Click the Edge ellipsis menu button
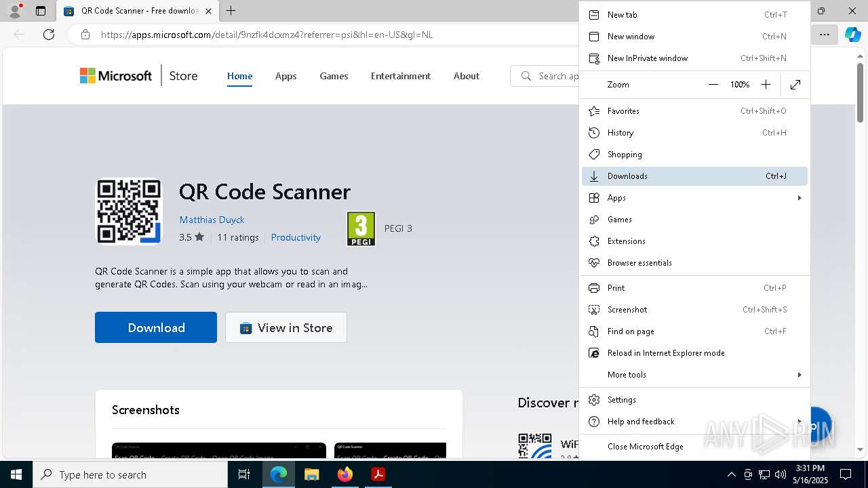The image size is (868, 488). 825,35
